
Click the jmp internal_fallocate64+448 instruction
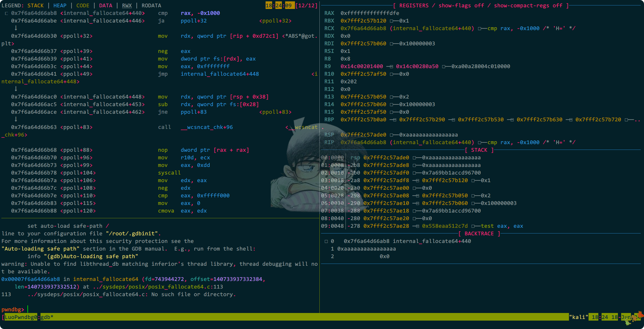pos(208,74)
